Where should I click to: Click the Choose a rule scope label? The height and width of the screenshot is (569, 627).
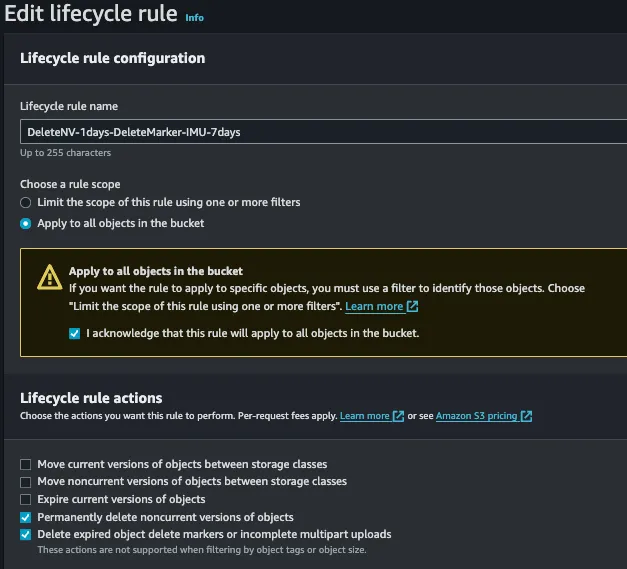(70, 184)
